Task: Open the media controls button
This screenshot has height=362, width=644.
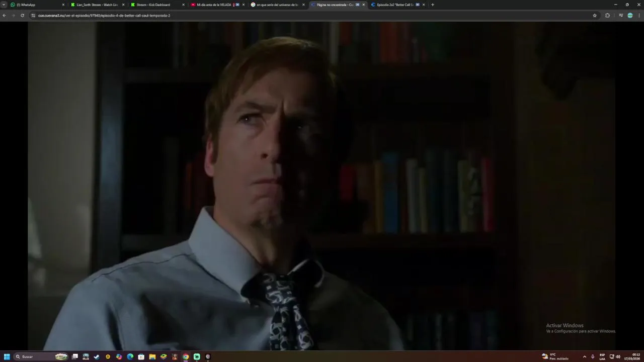Action: click(621, 16)
